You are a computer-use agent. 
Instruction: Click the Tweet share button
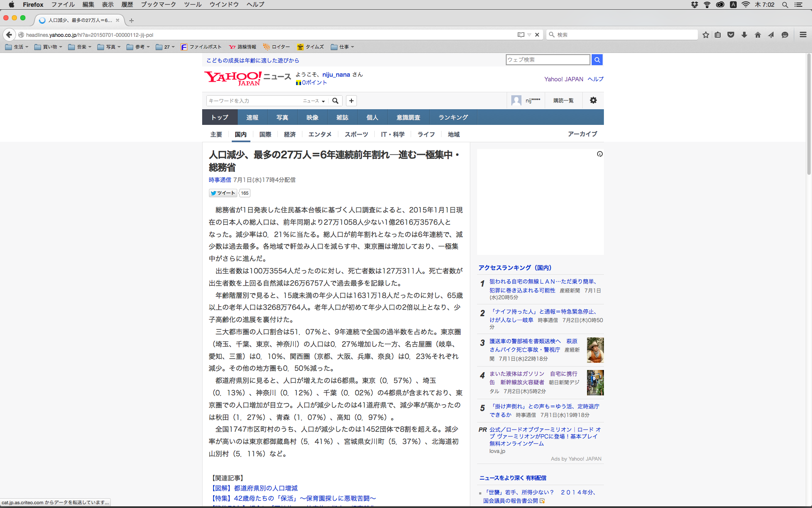223,193
